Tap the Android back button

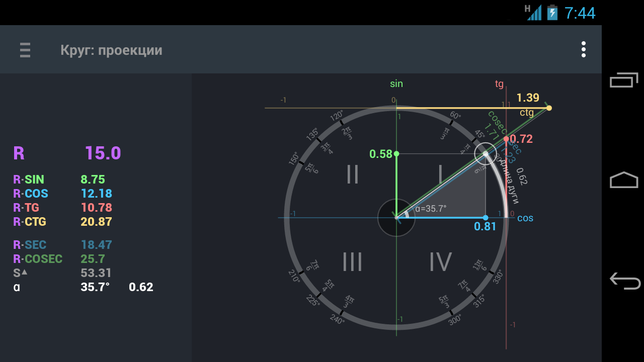pyautogui.click(x=624, y=281)
